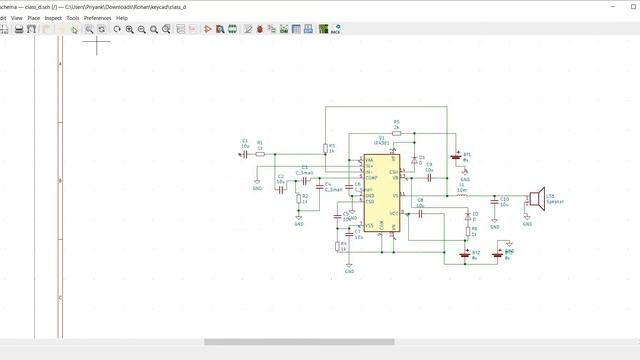Click Assign Footprints icon
The image size is (640, 360).
point(272,29)
